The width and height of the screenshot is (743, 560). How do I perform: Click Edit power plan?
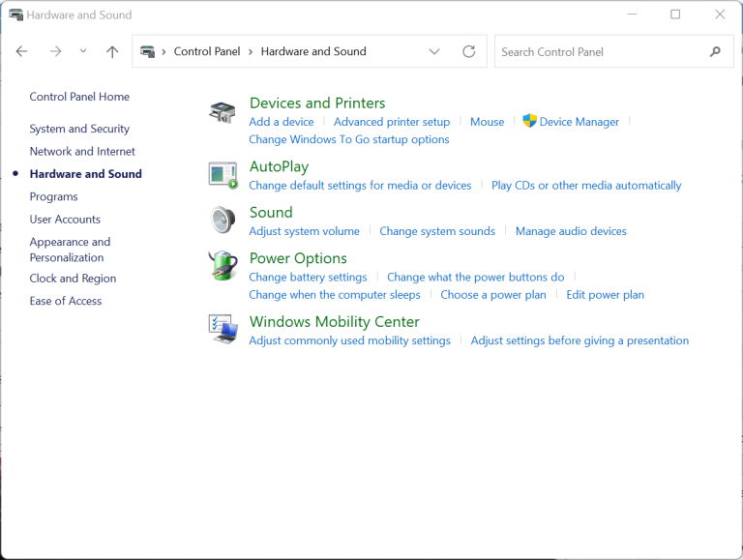pos(605,295)
